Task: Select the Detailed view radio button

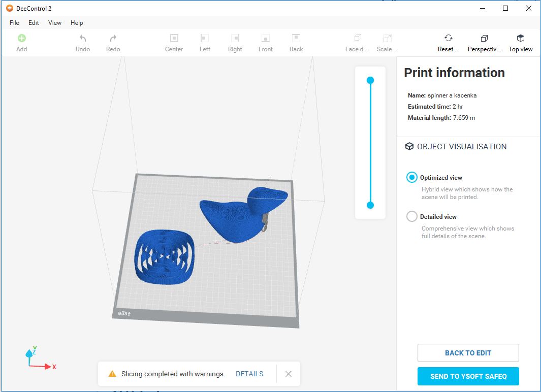Action: 412,216
